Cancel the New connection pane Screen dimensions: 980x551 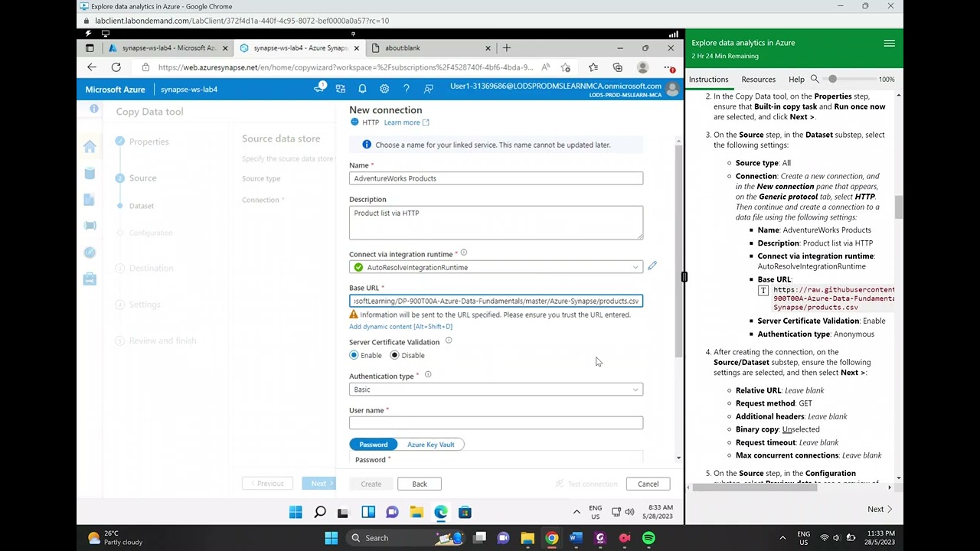tap(648, 484)
